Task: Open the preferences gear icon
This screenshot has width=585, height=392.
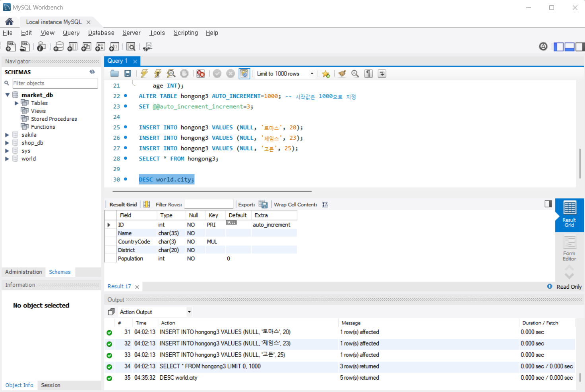Action: point(543,46)
